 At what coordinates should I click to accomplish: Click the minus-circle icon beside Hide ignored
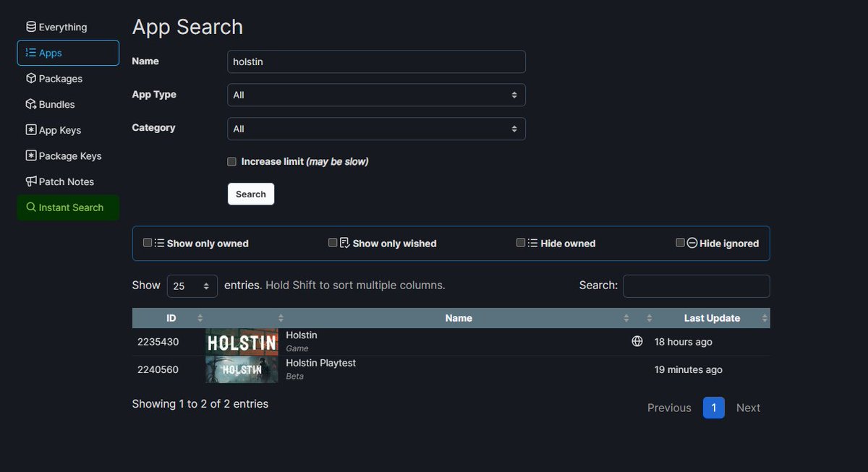pos(692,243)
